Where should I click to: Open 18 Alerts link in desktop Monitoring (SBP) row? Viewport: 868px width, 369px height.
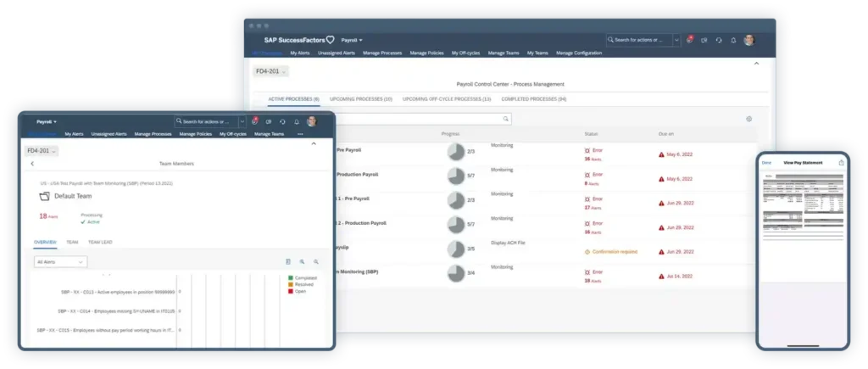(x=593, y=281)
